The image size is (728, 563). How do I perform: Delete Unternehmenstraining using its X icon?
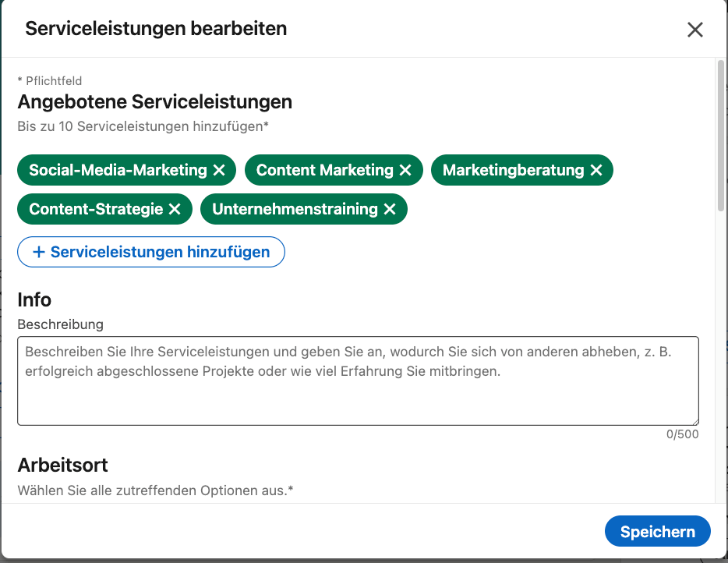(390, 209)
